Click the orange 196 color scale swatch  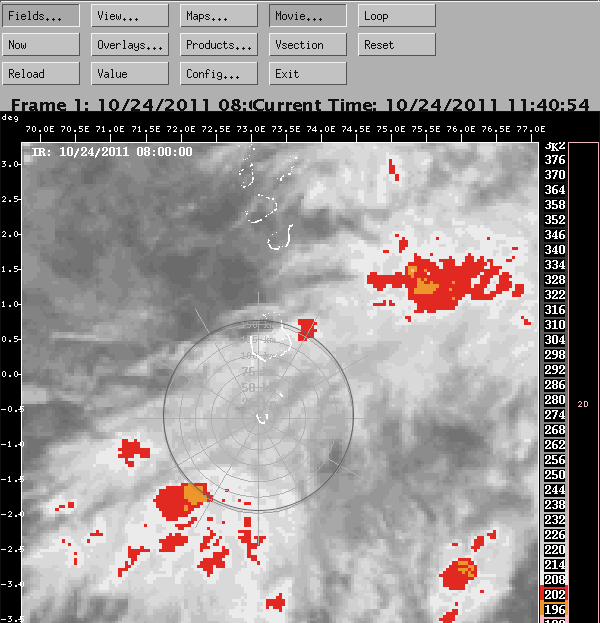[553, 610]
